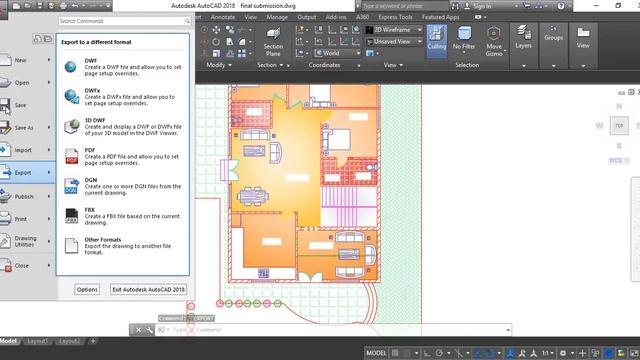Toggle grid display in status bar
The height and width of the screenshot is (360, 640).
coord(395,353)
